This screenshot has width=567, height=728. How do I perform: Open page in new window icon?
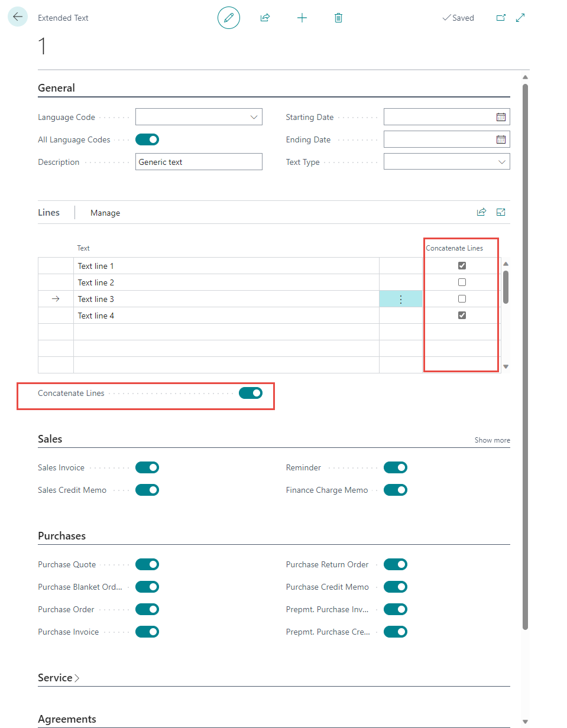pyautogui.click(x=501, y=18)
